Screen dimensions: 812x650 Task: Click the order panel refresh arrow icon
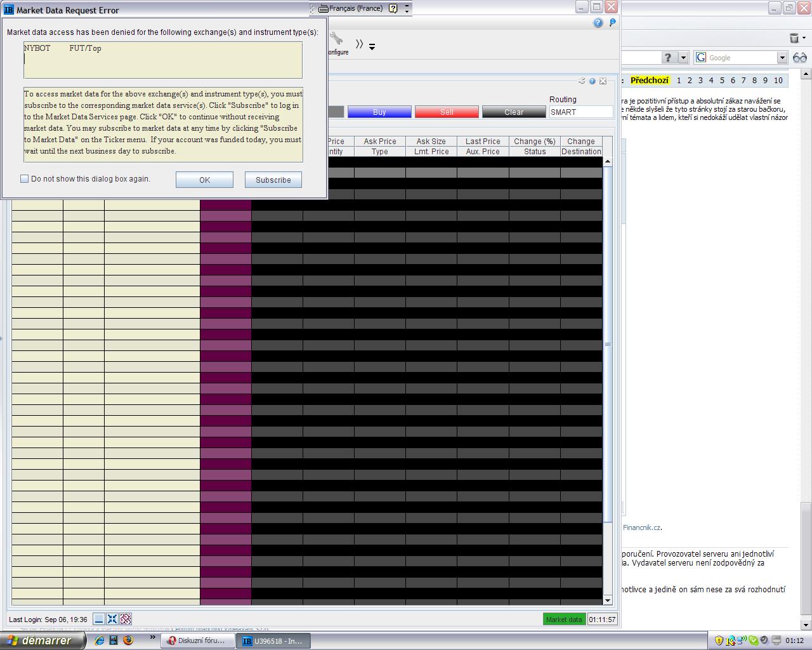coord(582,81)
